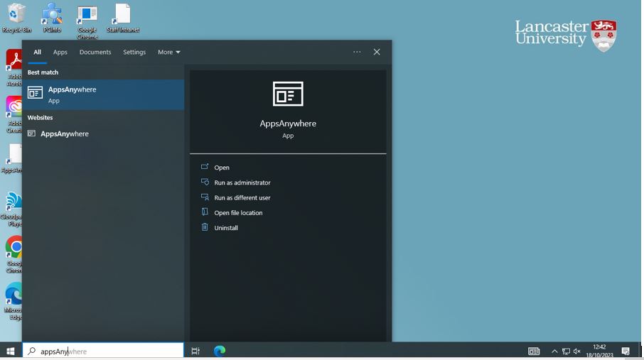
Task: Select Open file location option
Action: coord(238,212)
